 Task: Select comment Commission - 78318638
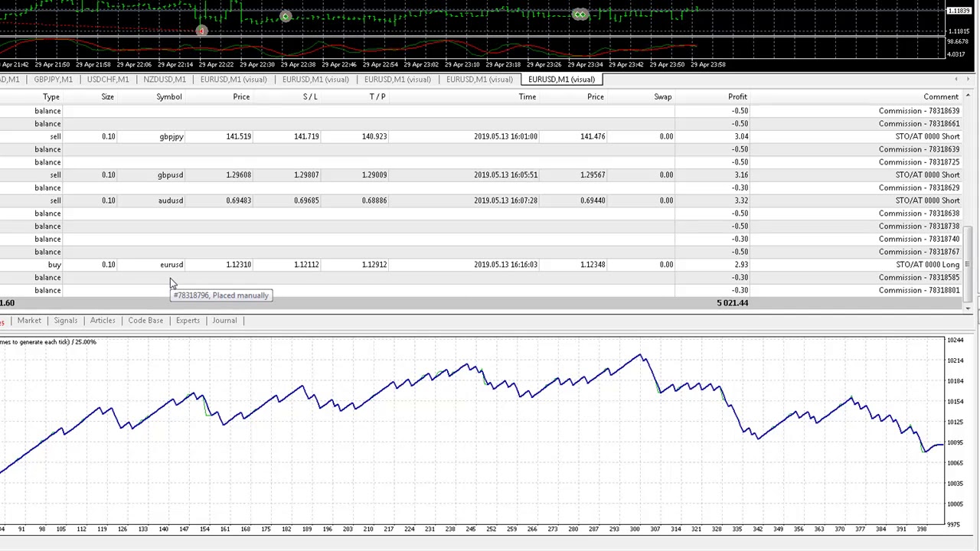(919, 214)
